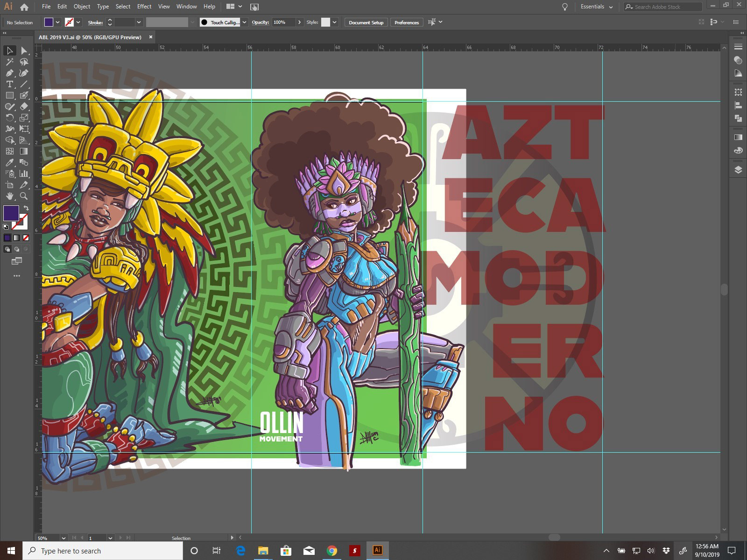Select the Rectangle tool
747x560 pixels.
click(x=9, y=95)
